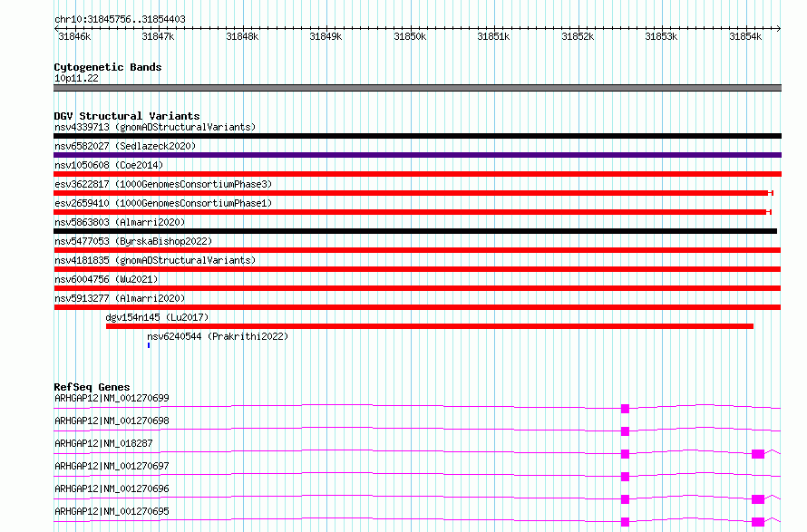The height and width of the screenshot is (532, 807).
Task: Select the 31851k ruler tick label
Action: (493, 36)
